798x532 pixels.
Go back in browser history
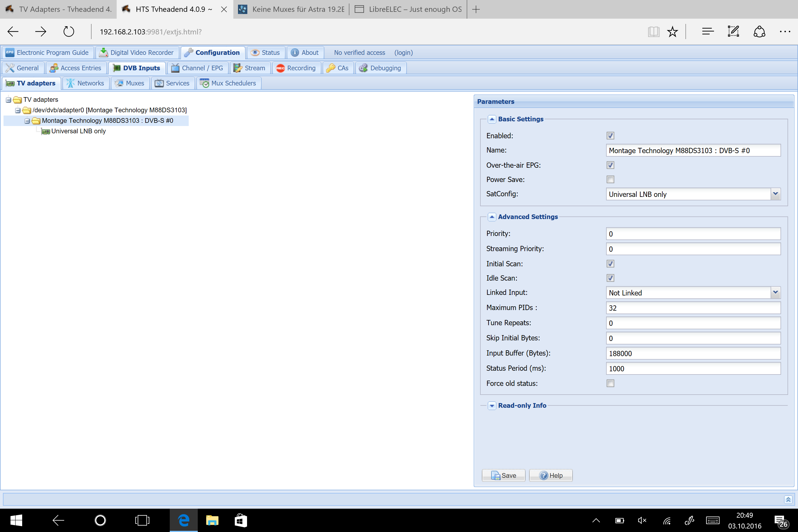[x=13, y=32]
